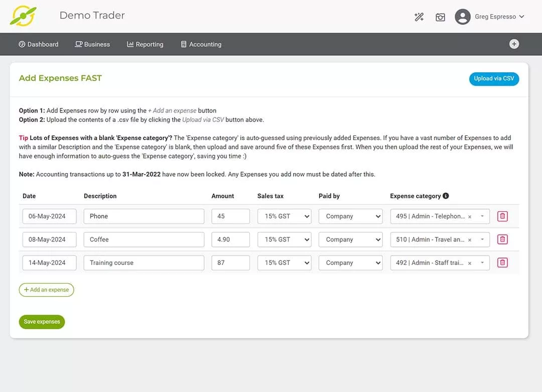The height and width of the screenshot is (392, 542).
Task: Delete the Training course expense row
Action: click(x=502, y=263)
